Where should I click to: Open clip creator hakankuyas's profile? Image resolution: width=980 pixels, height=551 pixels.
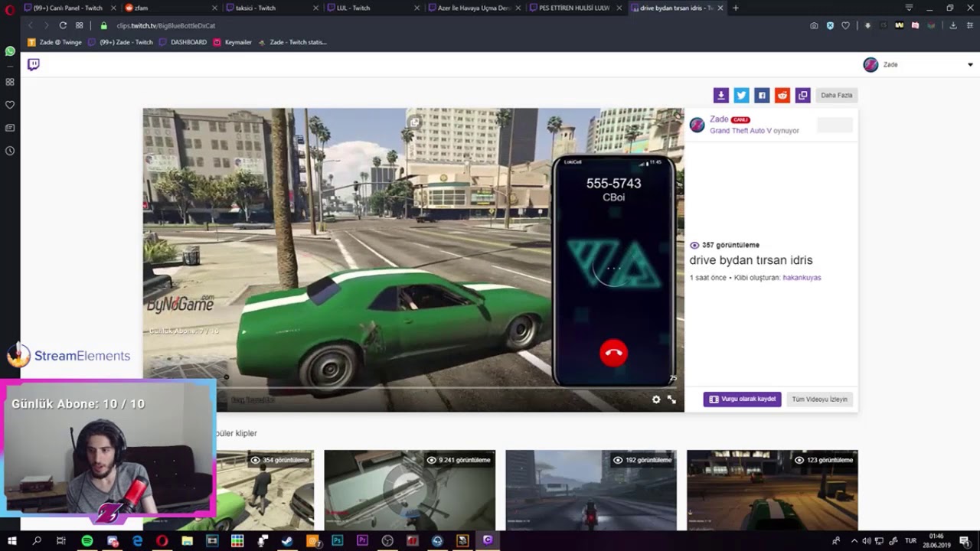coord(802,278)
